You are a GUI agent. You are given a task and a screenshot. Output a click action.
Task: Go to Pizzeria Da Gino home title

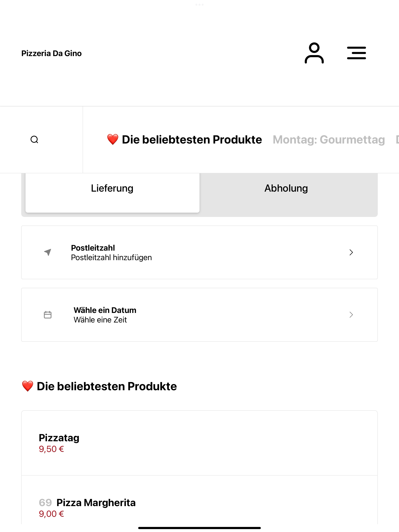(x=51, y=53)
